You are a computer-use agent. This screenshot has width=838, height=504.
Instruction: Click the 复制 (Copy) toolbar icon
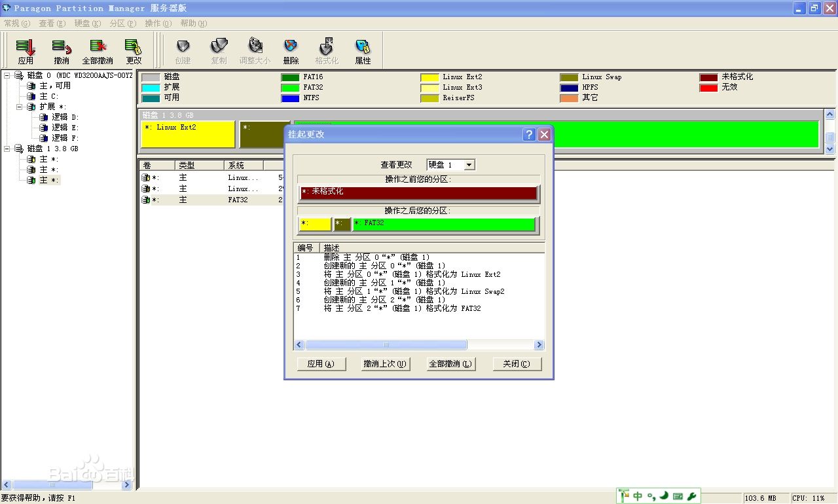pyautogui.click(x=219, y=51)
